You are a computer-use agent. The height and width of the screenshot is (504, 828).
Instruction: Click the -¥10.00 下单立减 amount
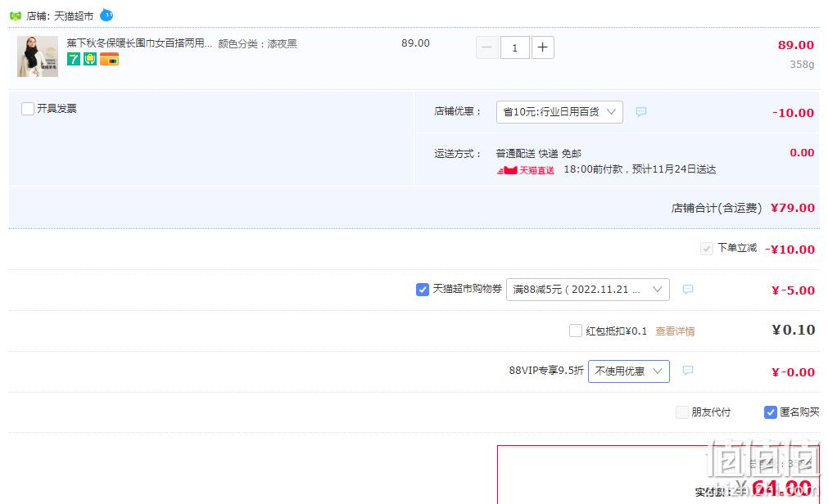click(790, 249)
